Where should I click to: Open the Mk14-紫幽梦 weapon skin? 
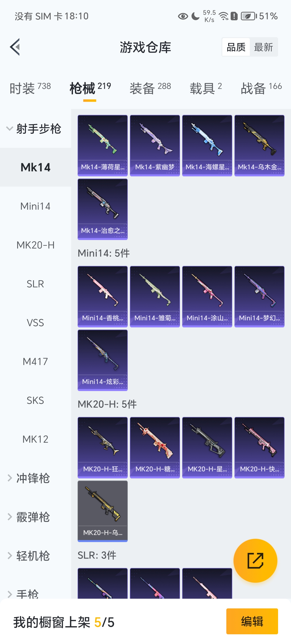coord(155,146)
